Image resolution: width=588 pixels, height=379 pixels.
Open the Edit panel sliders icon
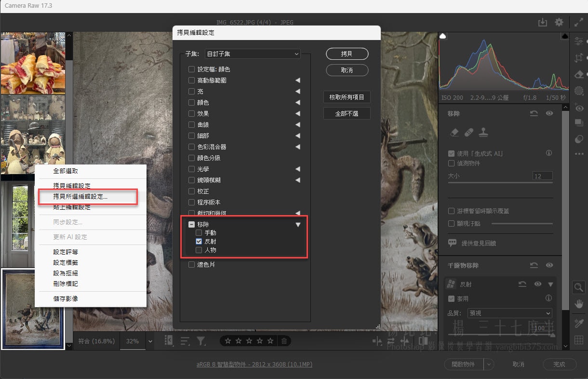tap(579, 41)
